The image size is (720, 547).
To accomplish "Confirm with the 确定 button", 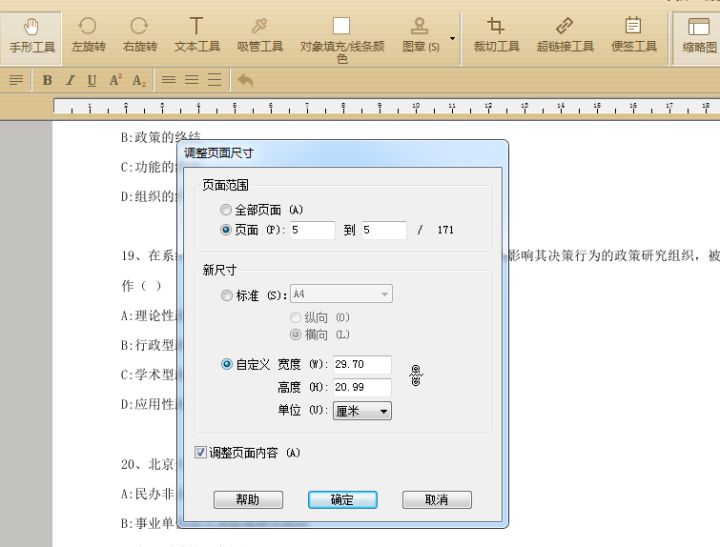I will coord(343,500).
